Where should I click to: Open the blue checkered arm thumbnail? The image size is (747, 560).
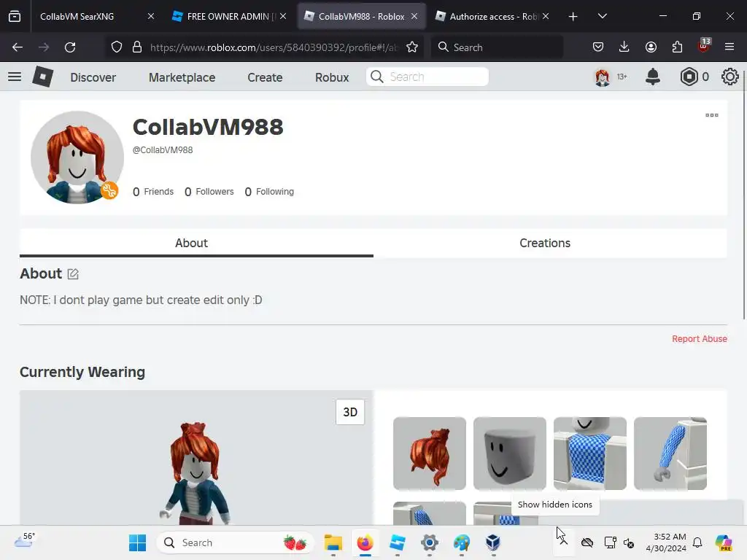[x=670, y=454]
